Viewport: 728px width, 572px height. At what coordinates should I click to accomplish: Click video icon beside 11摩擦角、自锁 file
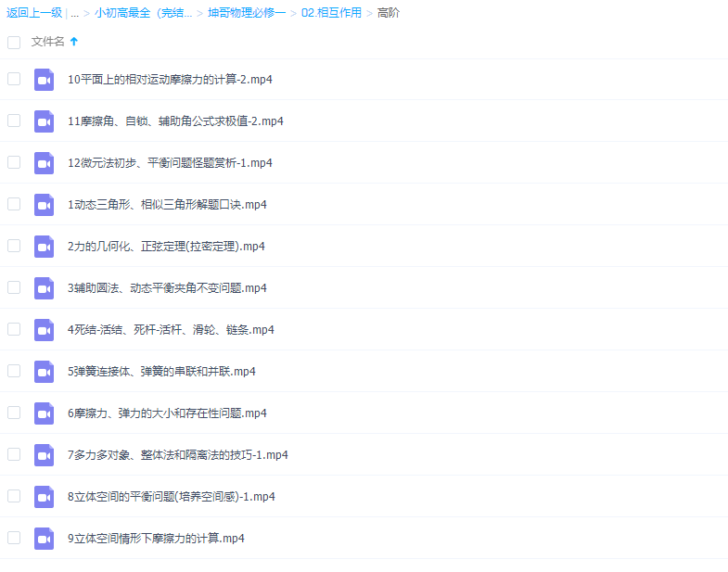44,121
